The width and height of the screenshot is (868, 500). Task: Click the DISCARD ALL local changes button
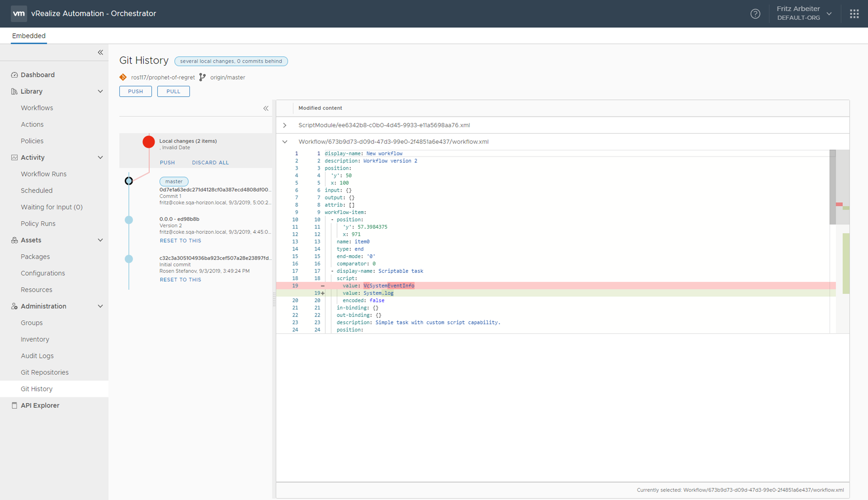210,162
